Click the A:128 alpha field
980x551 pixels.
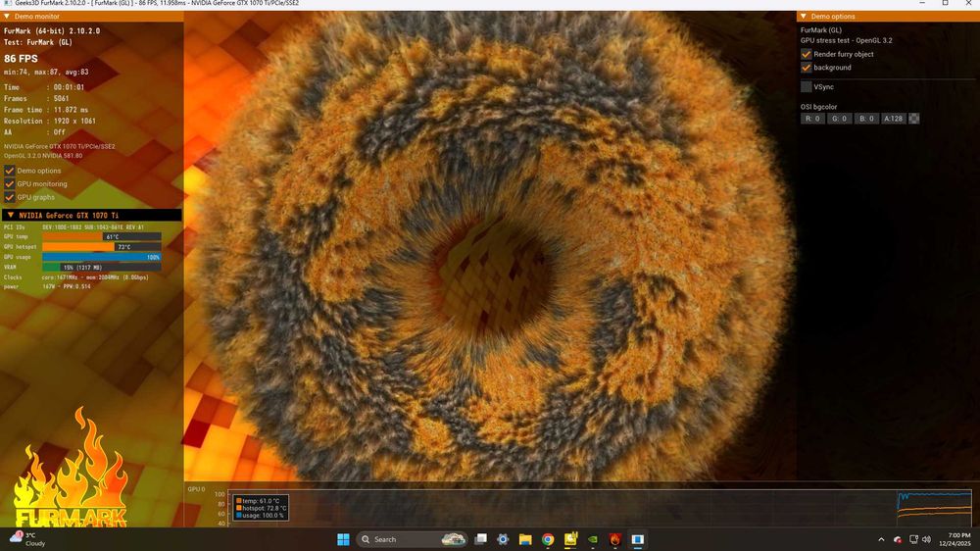click(893, 119)
